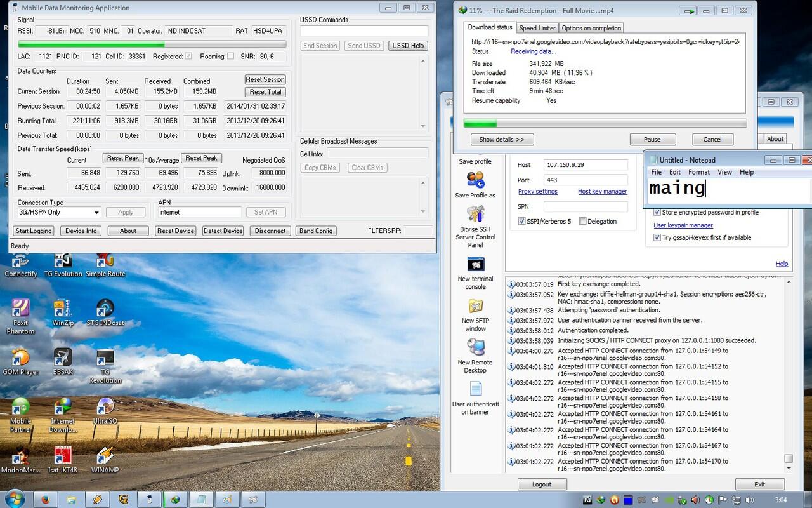Open the BBSAK desktop shortcut
Image resolution: width=812 pixels, height=508 pixels.
[x=63, y=362]
